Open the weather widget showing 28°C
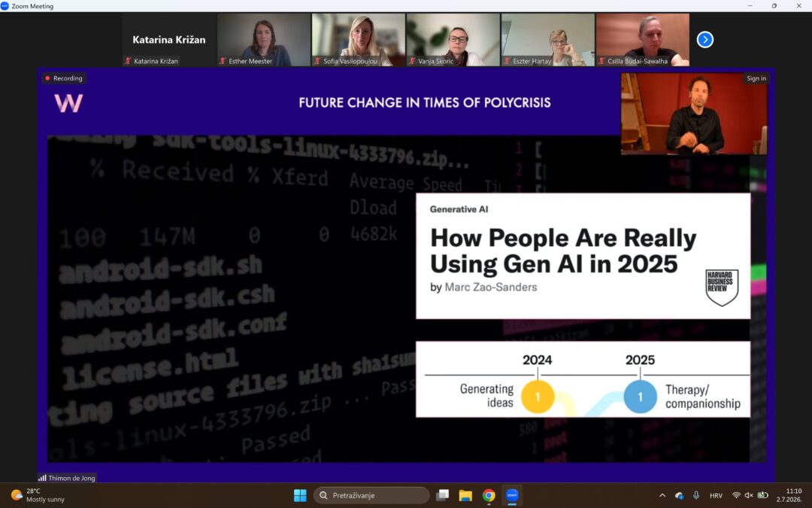 pos(38,495)
